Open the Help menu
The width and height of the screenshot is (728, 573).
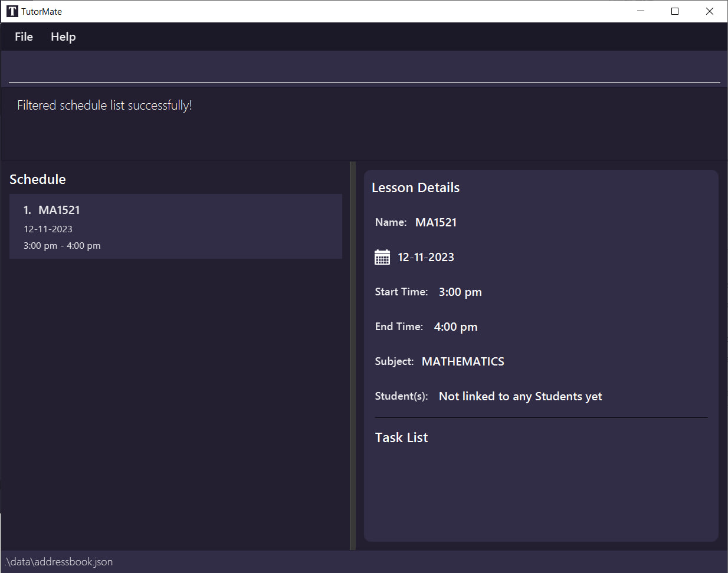point(63,37)
